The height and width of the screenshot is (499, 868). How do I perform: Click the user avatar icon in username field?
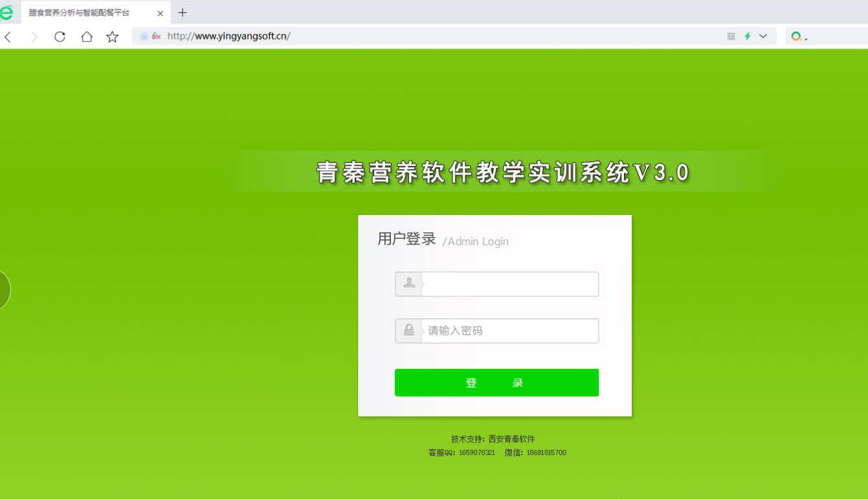(409, 283)
